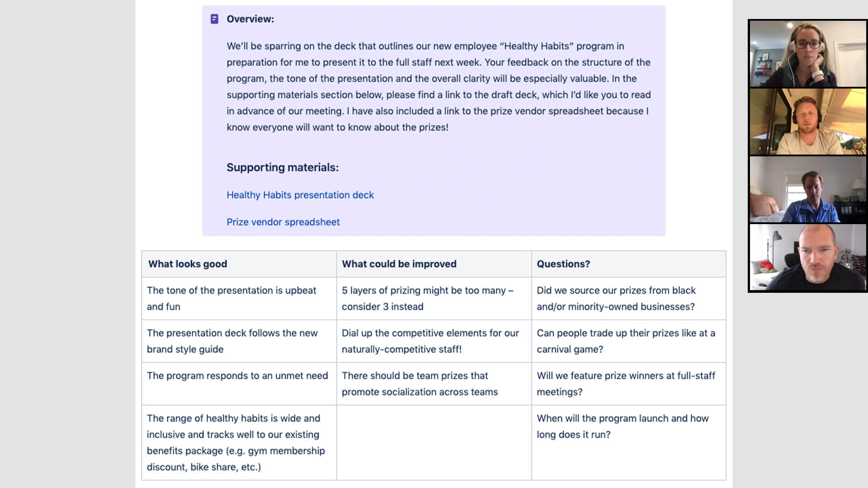Click the second participant video thumbnail
868x488 pixels.
coord(808,122)
